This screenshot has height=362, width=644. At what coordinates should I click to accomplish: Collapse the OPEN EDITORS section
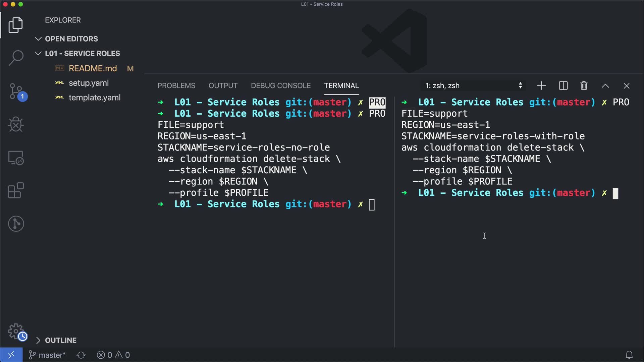[71, 39]
